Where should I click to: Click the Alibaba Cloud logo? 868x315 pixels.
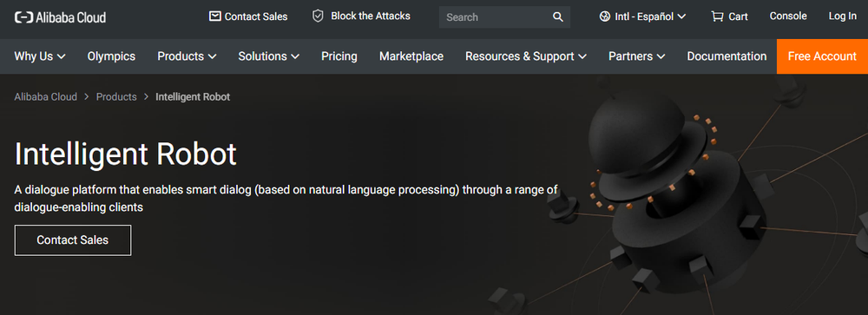[x=60, y=17]
